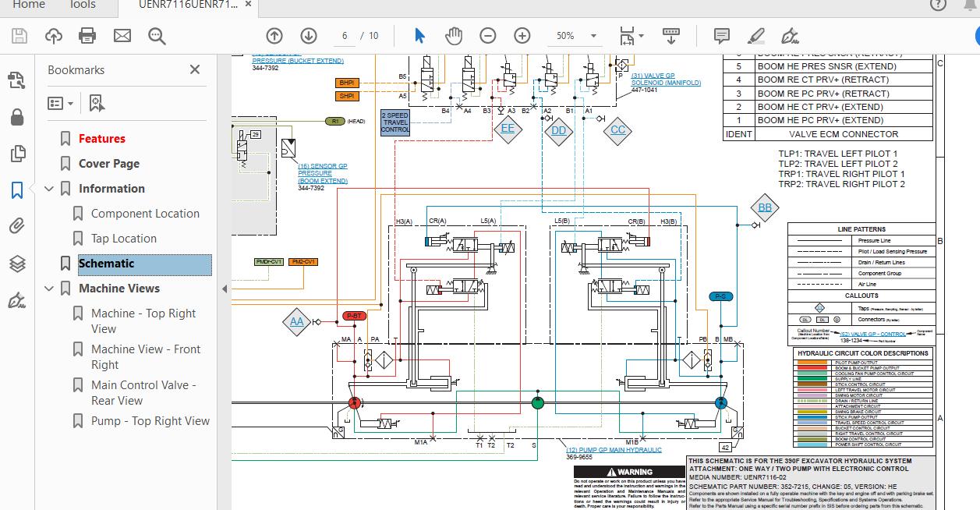Click the page number field

click(345, 36)
